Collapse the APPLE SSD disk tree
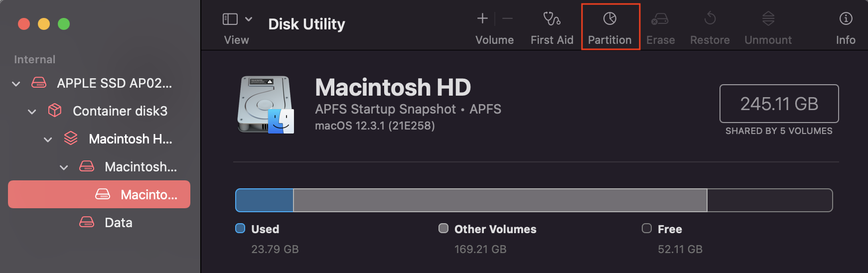Viewport: 868px width, 273px height. (16, 84)
